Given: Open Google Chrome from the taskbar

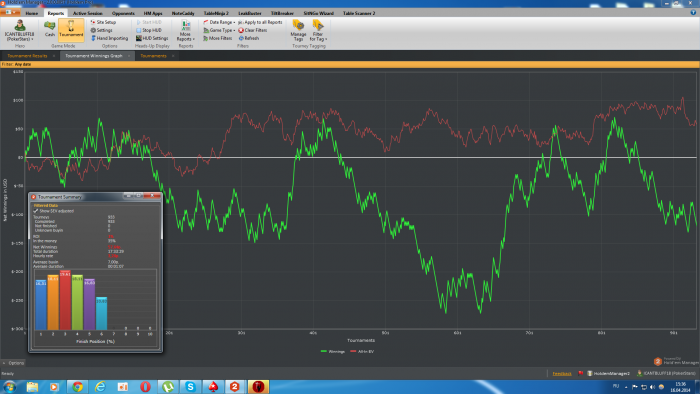Looking at the screenshot, I should click(77, 386).
